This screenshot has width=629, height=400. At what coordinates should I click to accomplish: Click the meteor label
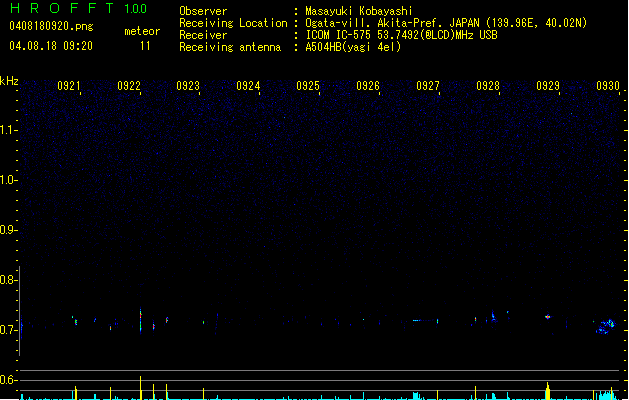(x=142, y=31)
